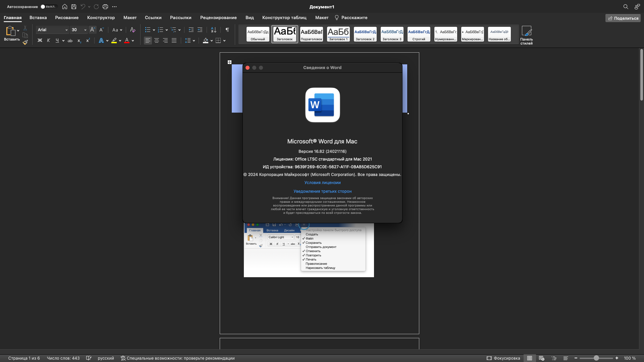Toggle bold formatting (Ж)
Image resolution: width=644 pixels, height=362 pixels.
(x=40, y=41)
